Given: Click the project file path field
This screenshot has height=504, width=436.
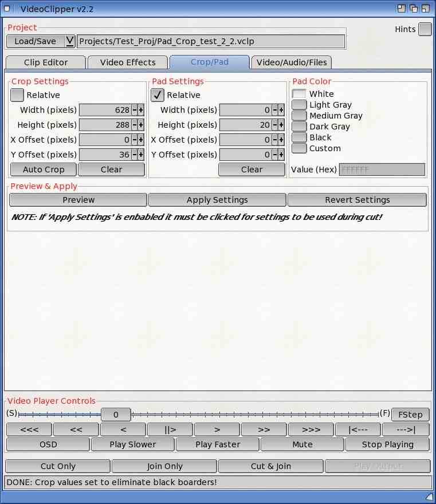Looking at the screenshot, I should tap(211, 41).
